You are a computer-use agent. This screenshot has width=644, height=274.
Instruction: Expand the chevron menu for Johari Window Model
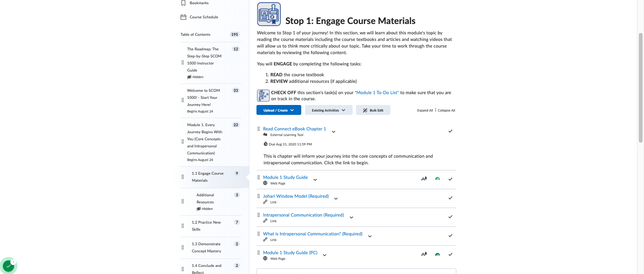(x=336, y=198)
